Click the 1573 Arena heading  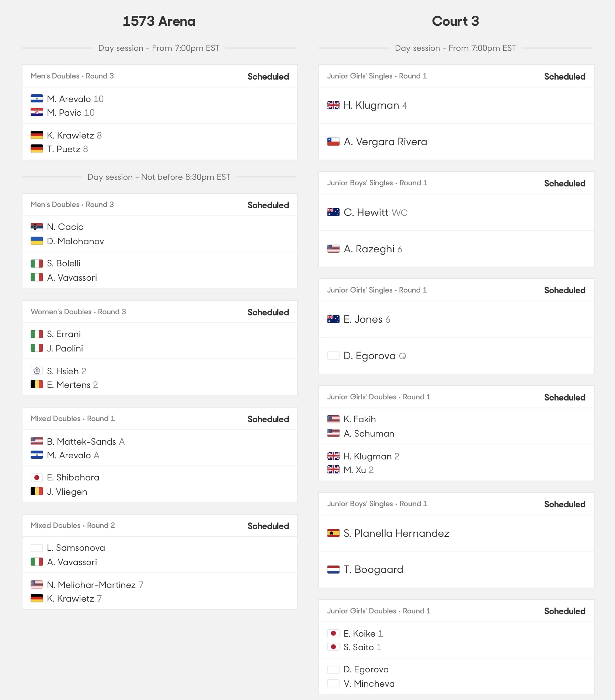[159, 21]
